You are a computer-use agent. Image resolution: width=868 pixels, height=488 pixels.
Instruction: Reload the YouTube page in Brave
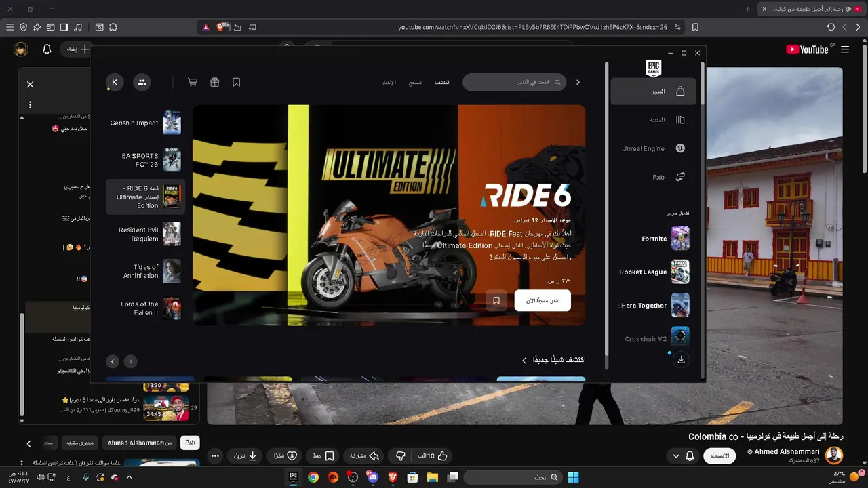[x=831, y=27]
